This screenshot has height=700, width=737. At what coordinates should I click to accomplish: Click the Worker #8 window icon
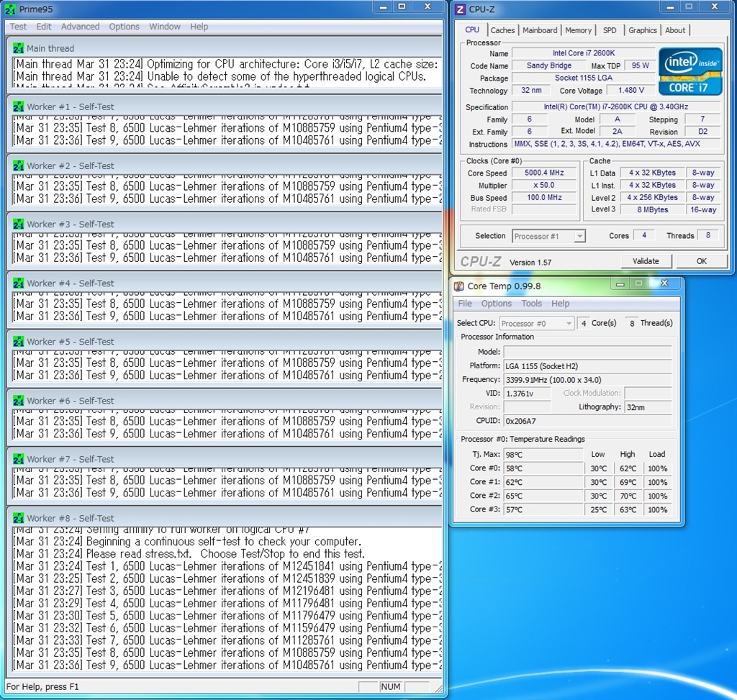(x=18, y=518)
